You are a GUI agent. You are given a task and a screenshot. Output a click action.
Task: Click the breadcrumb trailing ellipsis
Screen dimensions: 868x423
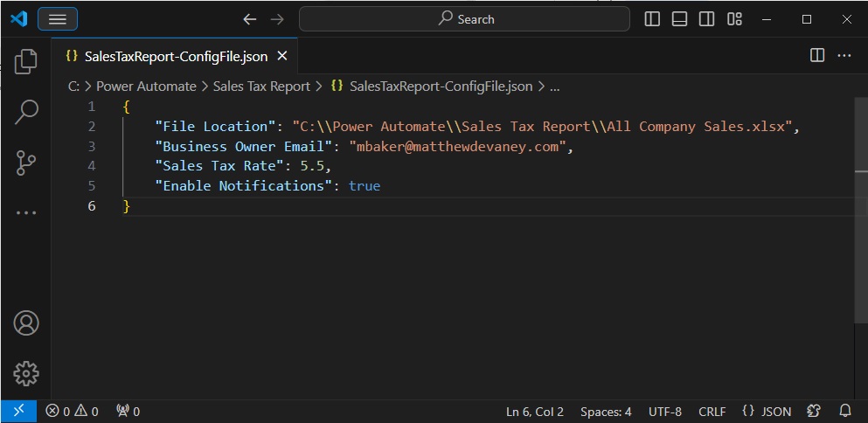[x=555, y=87]
